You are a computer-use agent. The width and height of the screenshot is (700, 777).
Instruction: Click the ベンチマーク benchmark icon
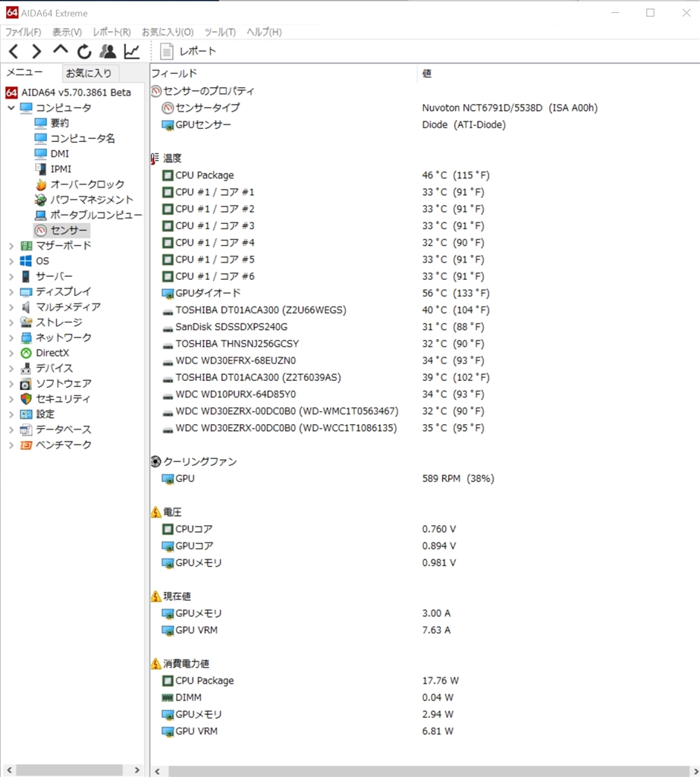coord(27,445)
